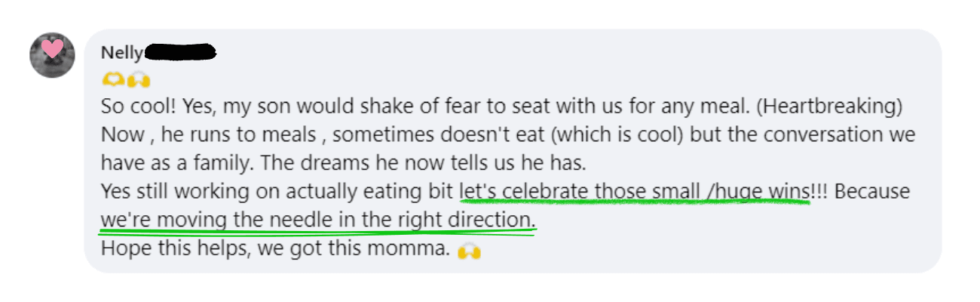Click raised hands emoji beside heart hands
Screen dimensions: 980x302
(x=139, y=79)
